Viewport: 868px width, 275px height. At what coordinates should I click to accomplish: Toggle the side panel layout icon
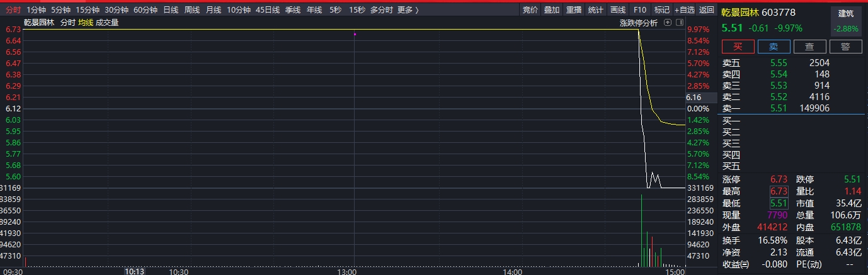[679, 23]
